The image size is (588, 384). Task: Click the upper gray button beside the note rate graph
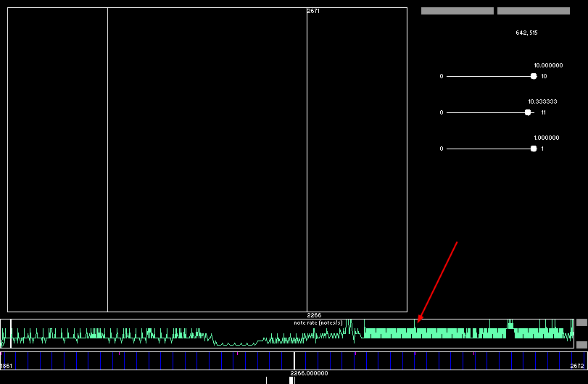tap(581, 322)
